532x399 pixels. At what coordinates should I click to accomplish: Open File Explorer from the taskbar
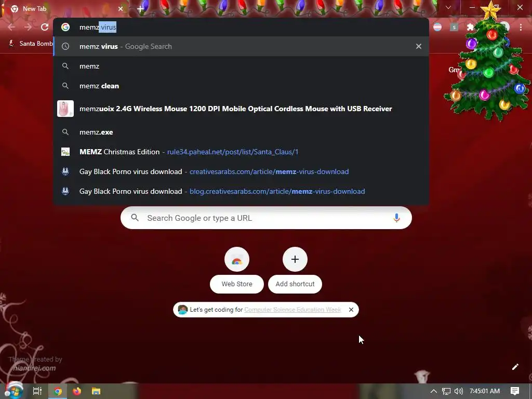(96, 391)
